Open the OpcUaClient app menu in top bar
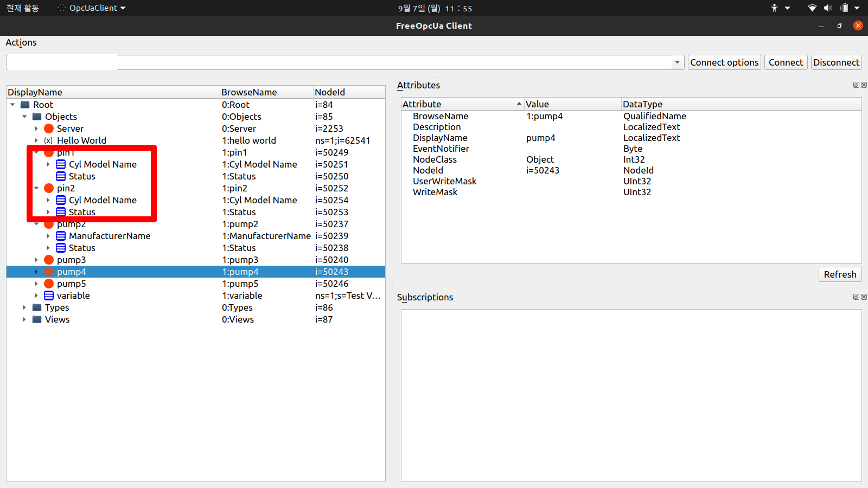Screen dimensions: 868x488 click(x=92, y=8)
